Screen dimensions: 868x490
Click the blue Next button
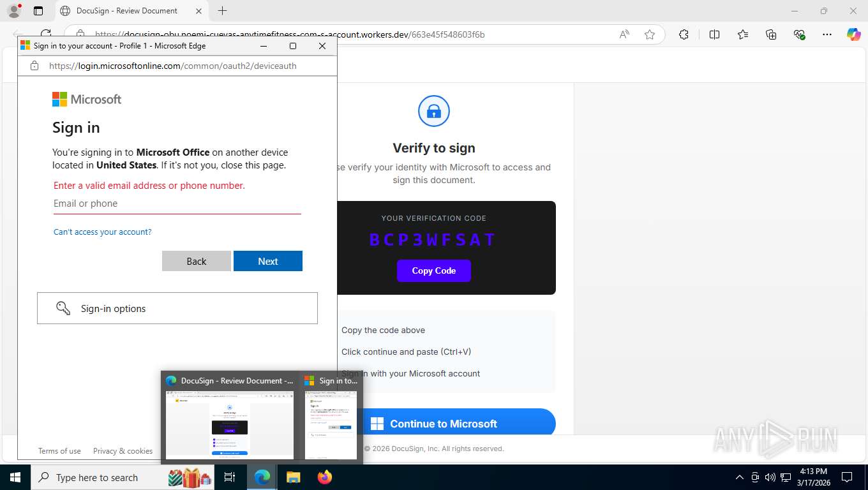[x=268, y=261]
